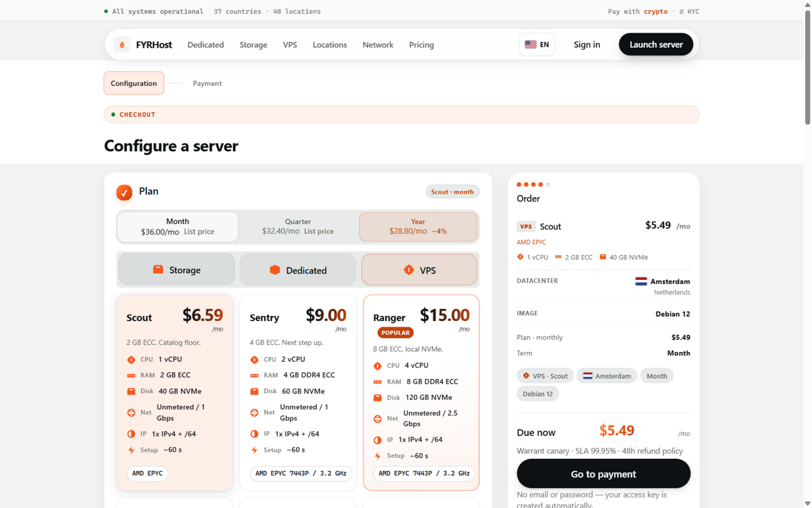Click the Disk icon in Ranger card
Viewport: 812px width, 508px height.
tap(378, 397)
